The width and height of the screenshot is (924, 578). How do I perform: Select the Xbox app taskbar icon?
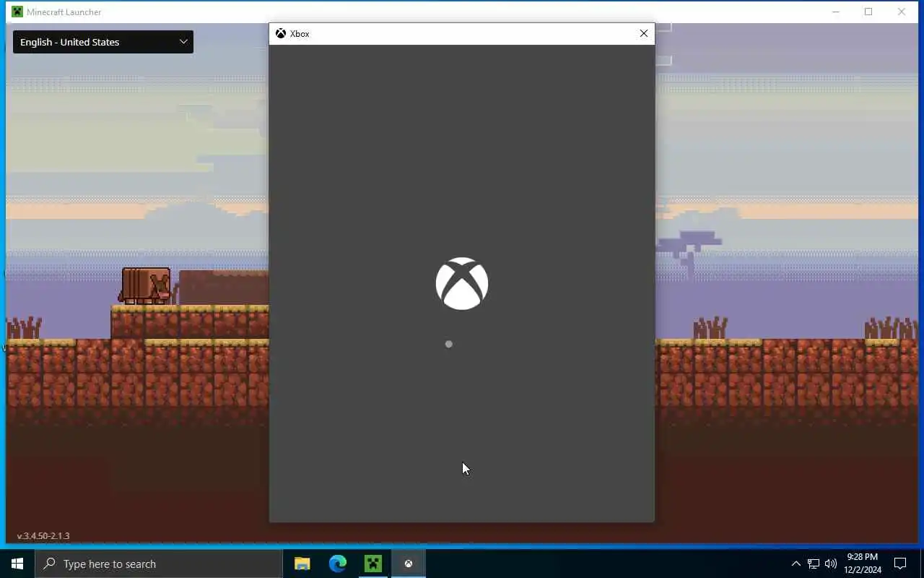point(409,564)
